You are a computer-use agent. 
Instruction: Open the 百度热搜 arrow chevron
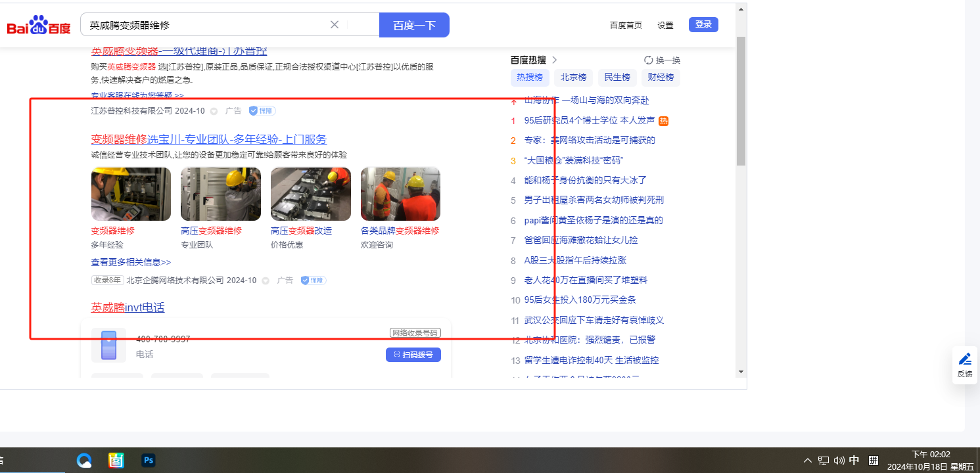[555, 60]
